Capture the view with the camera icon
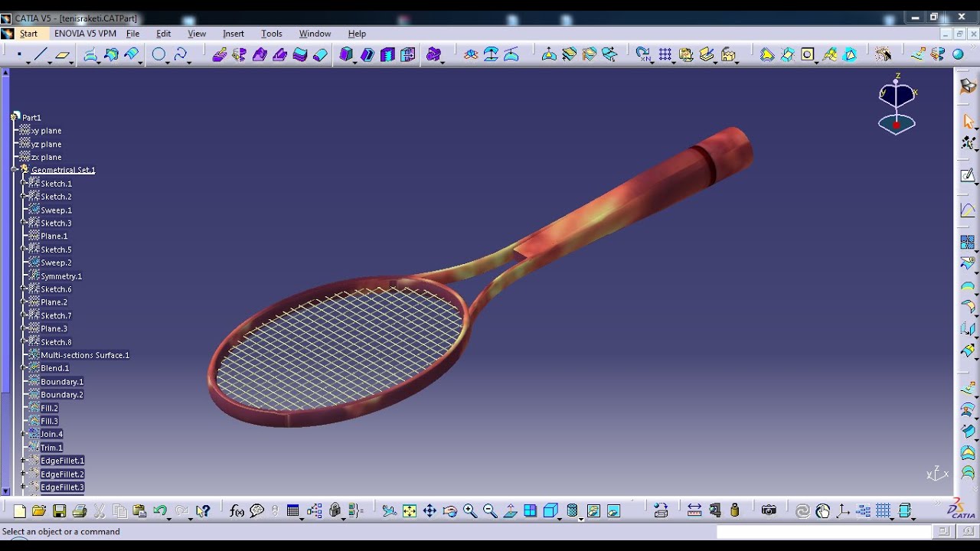The image size is (980, 551). pyautogui.click(x=769, y=511)
